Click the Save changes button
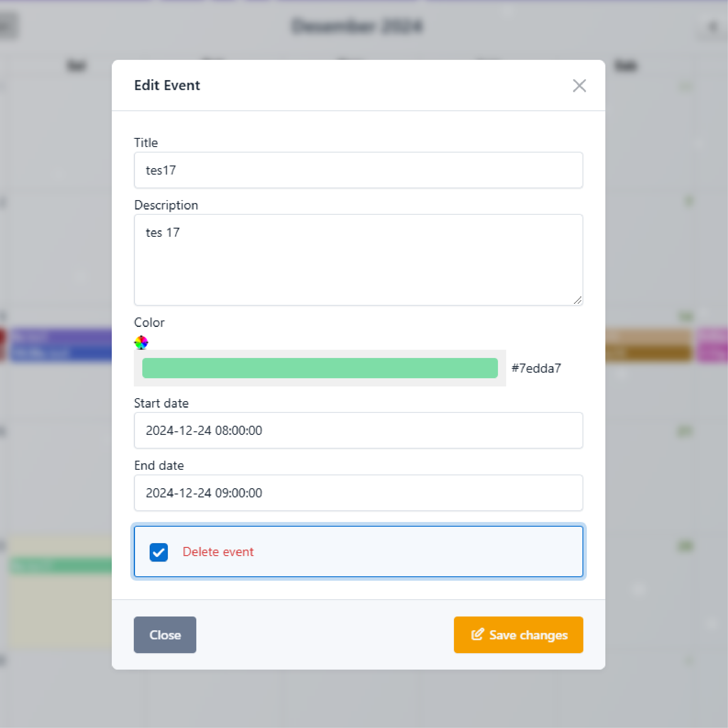 tap(518, 635)
